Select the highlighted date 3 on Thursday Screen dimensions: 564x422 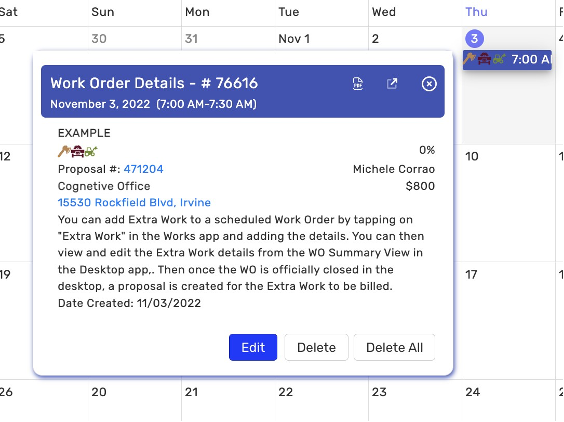474,38
